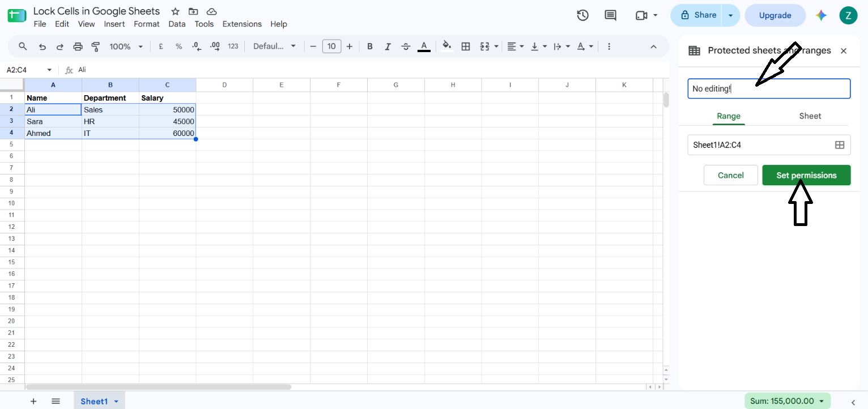
Task: Click the Share button
Action: (x=699, y=15)
